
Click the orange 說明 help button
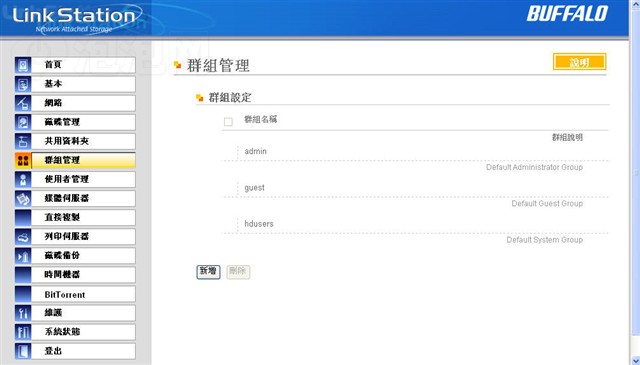pos(579,62)
